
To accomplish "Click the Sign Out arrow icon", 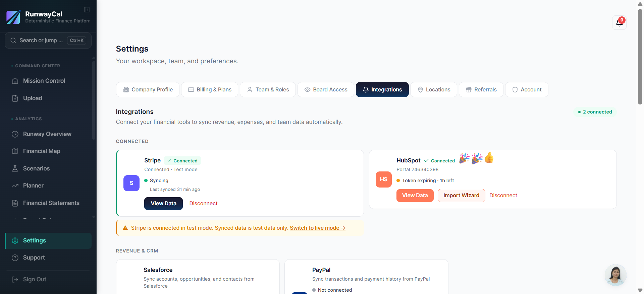I will tap(15, 280).
